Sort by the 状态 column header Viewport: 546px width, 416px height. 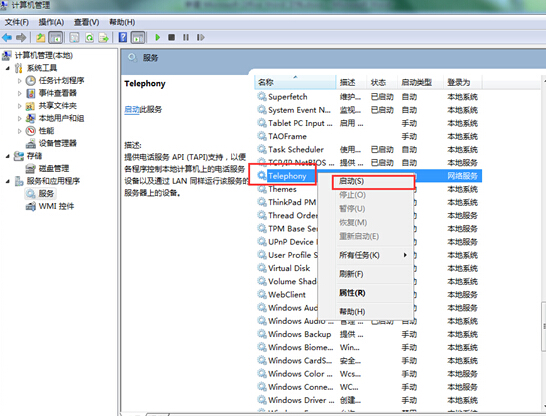(x=381, y=83)
